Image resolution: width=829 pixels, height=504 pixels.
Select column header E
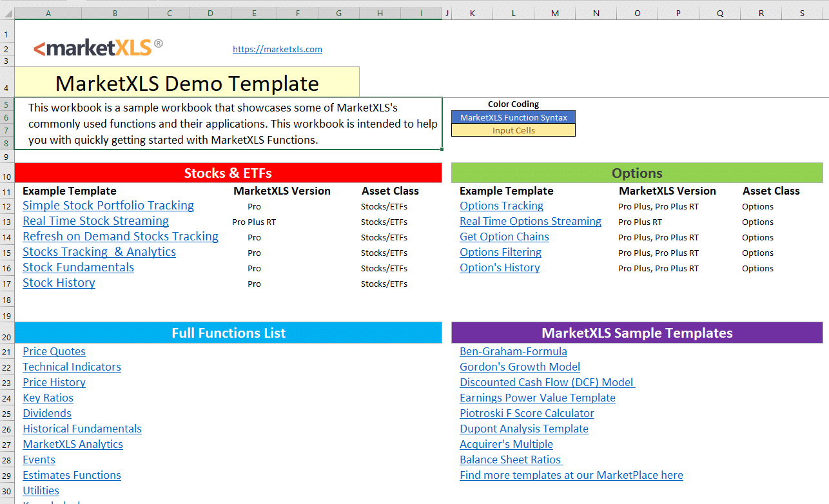click(254, 13)
